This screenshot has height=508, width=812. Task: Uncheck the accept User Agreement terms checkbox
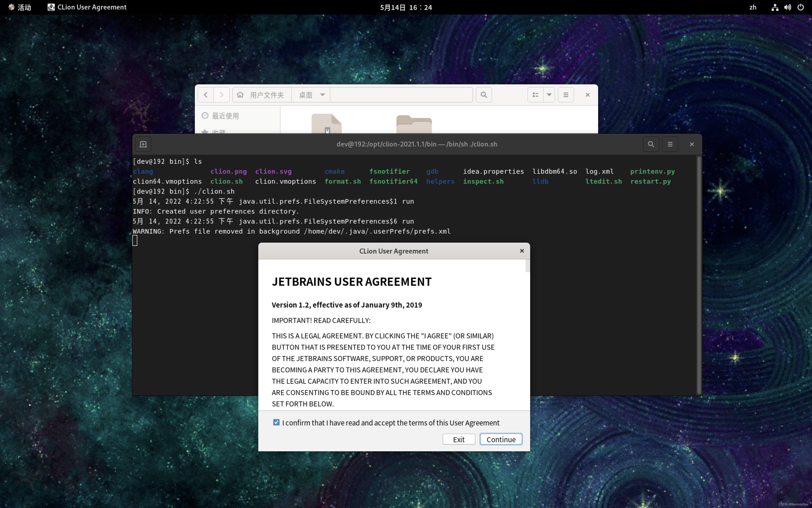click(x=276, y=422)
